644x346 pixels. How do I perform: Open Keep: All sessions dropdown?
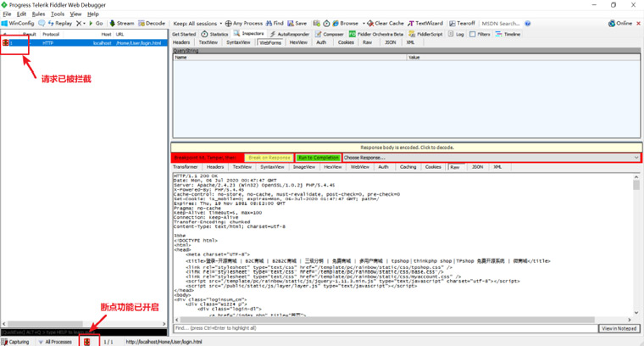[x=197, y=24]
